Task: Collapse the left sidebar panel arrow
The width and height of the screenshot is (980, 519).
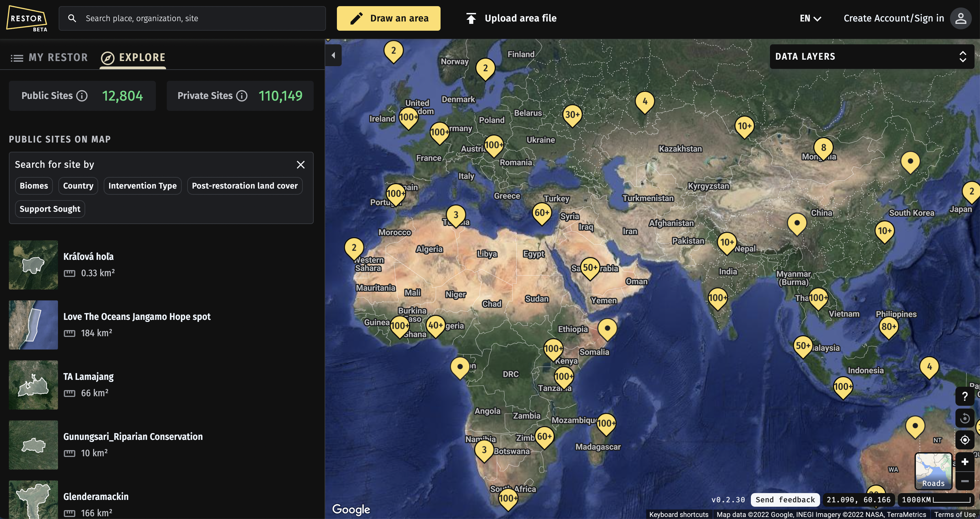Action: click(x=333, y=56)
